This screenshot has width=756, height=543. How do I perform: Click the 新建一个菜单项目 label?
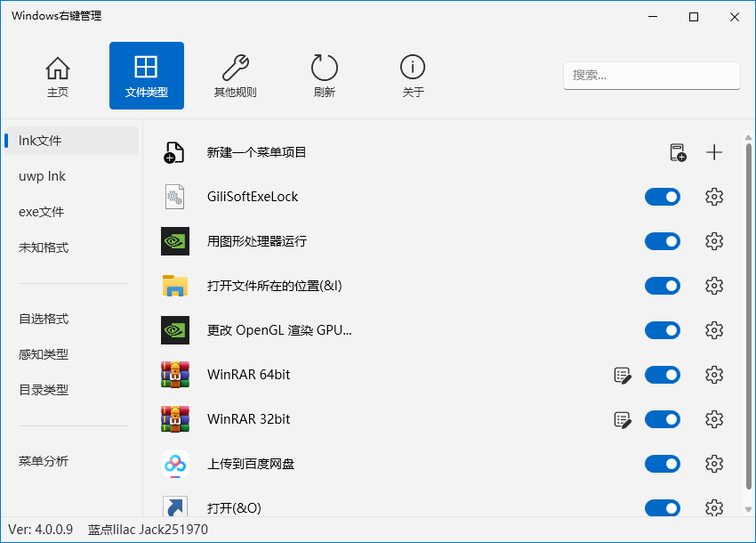[256, 152]
